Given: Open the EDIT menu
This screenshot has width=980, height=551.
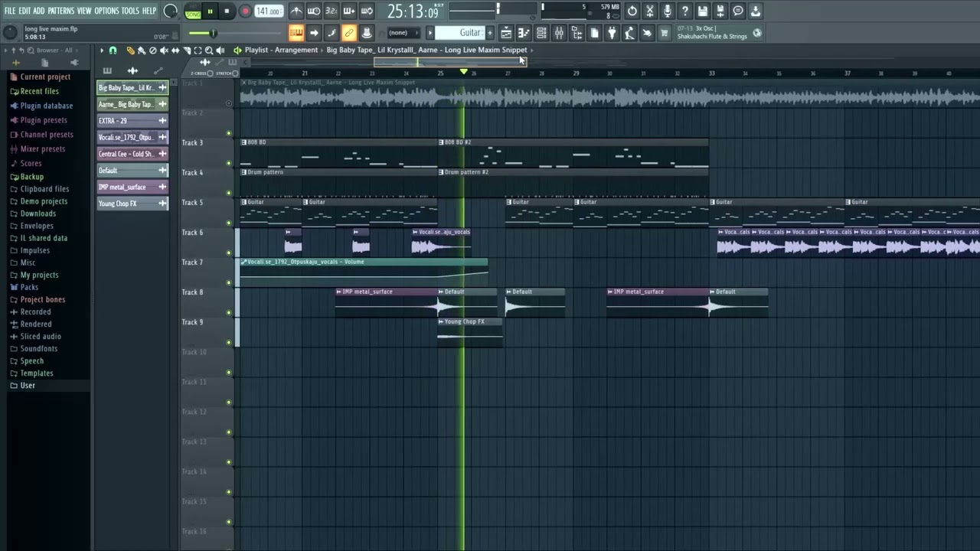Looking at the screenshot, I should (x=24, y=11).
